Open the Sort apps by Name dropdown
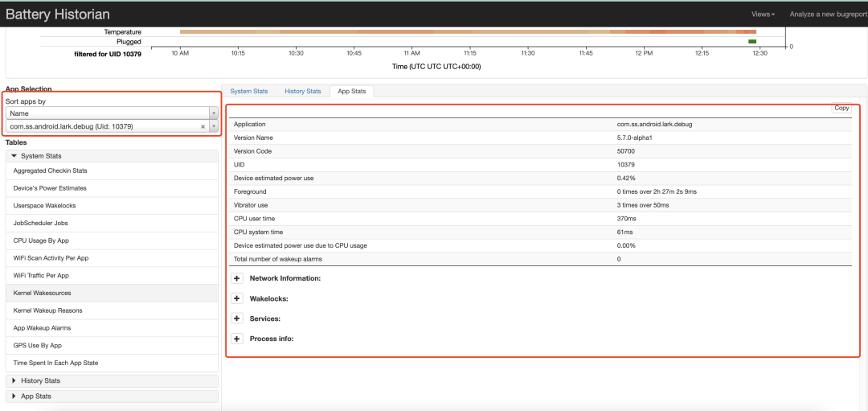The height and width of the screenshot is (411, 868). pos(112,113)
